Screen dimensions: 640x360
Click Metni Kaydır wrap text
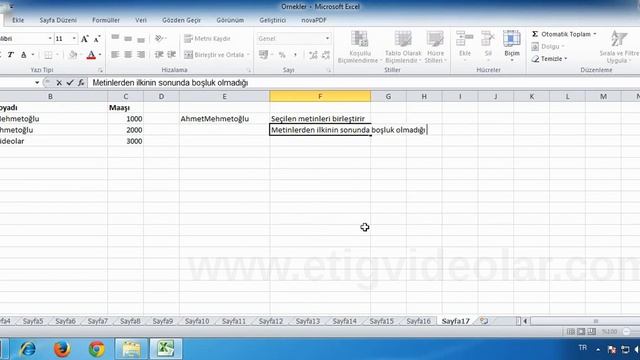coord(207,38)
